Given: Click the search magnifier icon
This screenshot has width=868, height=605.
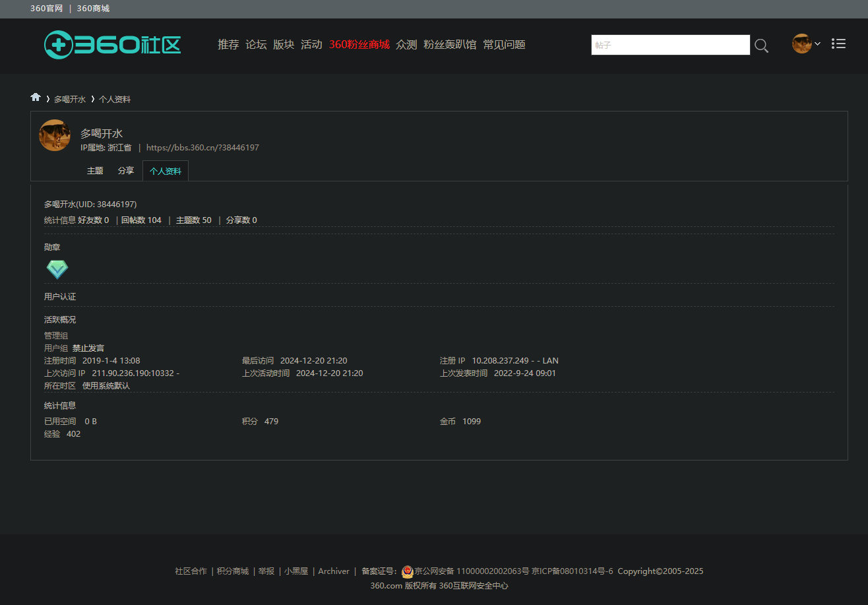Looking at the screenshot, I should 761,46.
